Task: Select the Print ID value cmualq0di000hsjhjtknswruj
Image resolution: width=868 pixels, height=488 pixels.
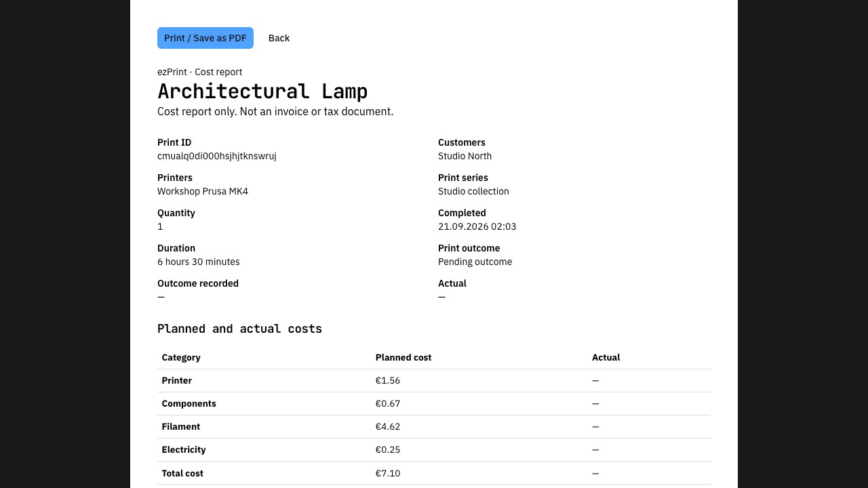Action: click(217, 156)
